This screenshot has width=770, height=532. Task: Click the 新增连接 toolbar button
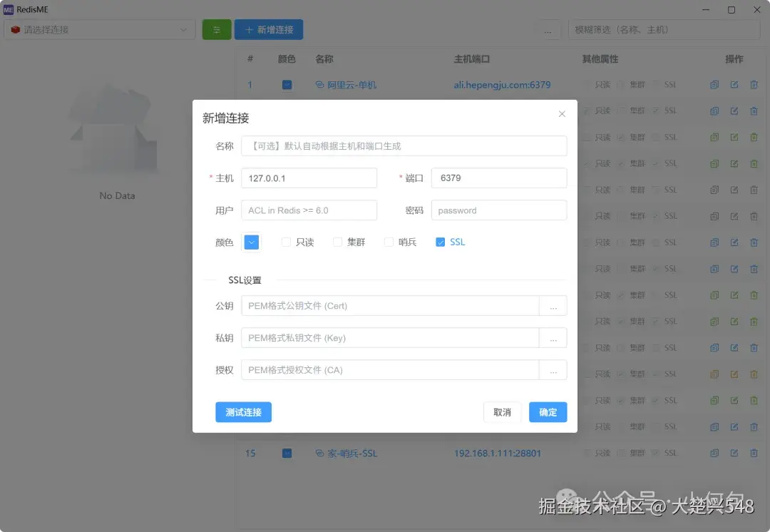269,29
